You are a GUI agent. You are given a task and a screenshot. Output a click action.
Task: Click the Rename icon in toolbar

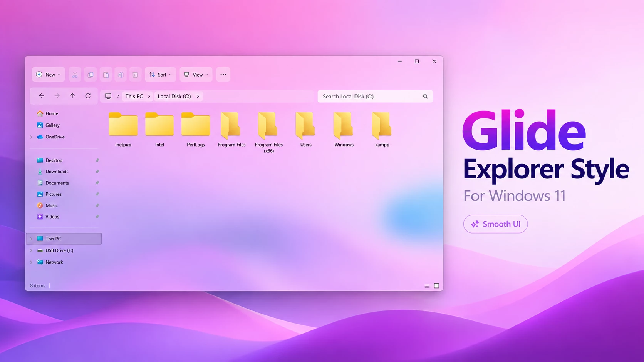click(x=121, y=75)
